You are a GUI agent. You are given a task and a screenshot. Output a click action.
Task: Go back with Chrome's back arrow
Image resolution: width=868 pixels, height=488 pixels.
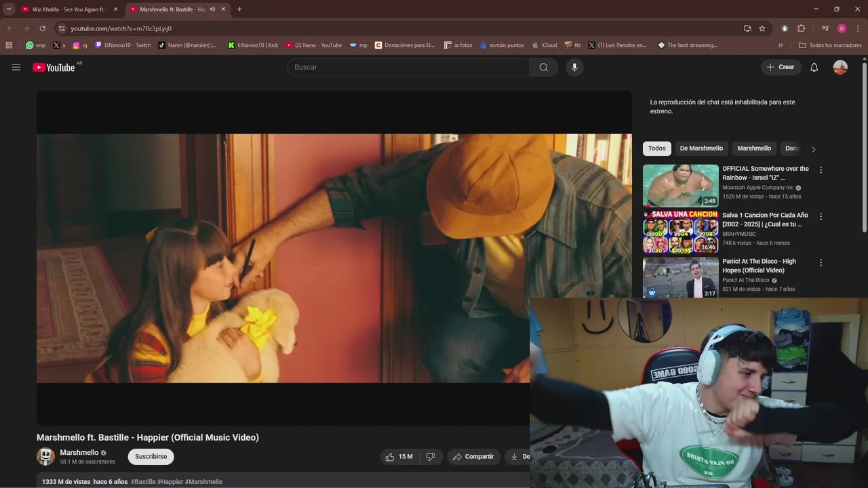[x=9, y=28]
